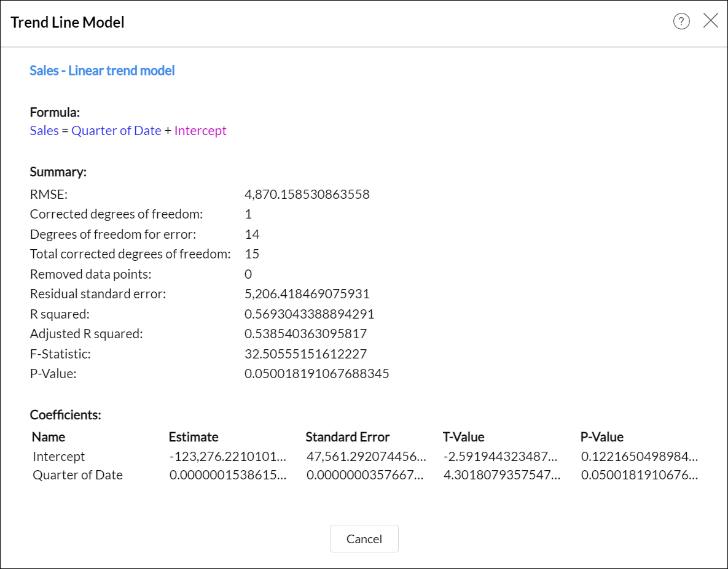
Task: Select the RMSE value 4,870.158530863558
Action: (x=307, y=195)
